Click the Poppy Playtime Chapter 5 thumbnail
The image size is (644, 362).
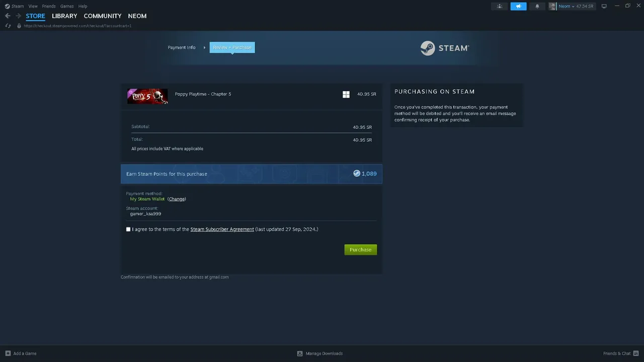coord(147,96)
